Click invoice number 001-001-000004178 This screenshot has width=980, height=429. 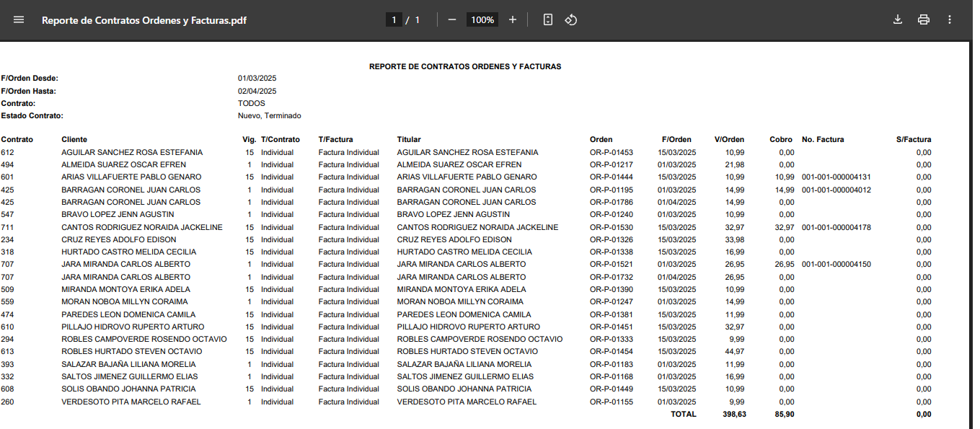point(836,228)
